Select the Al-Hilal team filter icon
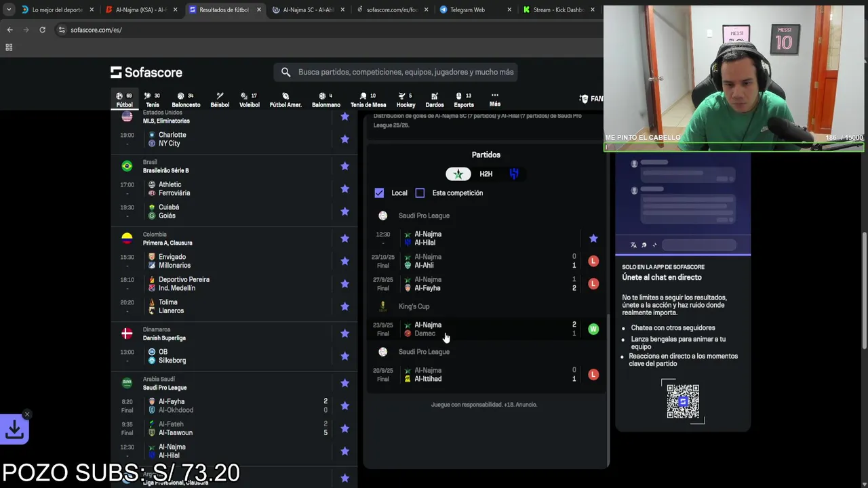The width and height of the screenshot is (868, 488). click(x=513, y=174)
